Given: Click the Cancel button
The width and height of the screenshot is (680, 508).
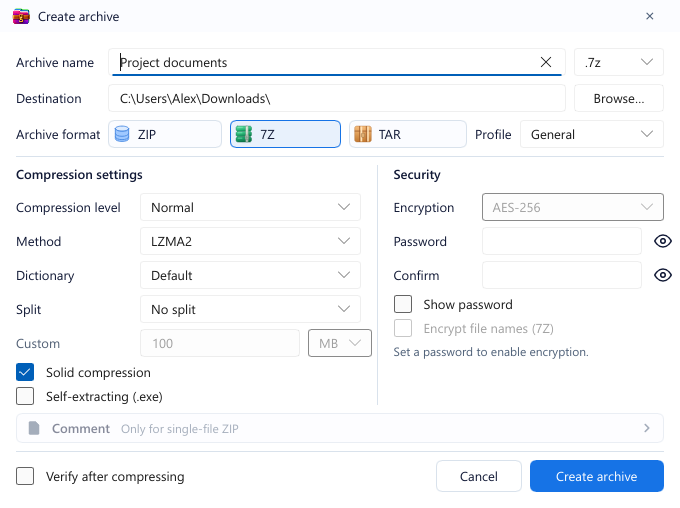Looking at the screenshot, I should (479, 476).
